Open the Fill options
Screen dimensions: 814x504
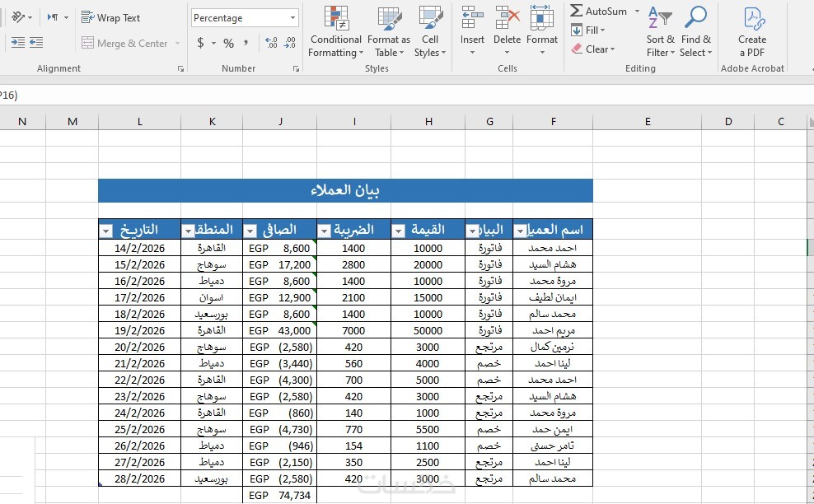click(587, 30)
